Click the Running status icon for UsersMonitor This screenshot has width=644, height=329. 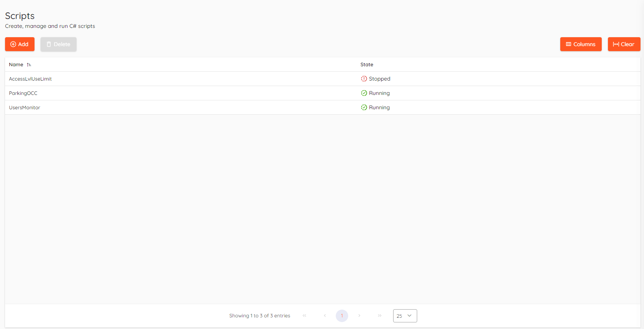[x=364, y=107]
